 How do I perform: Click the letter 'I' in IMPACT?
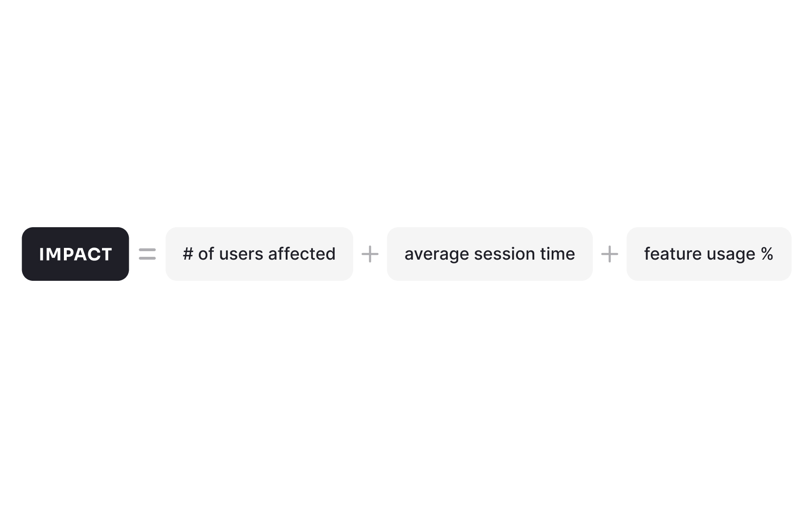coord(41,254)
